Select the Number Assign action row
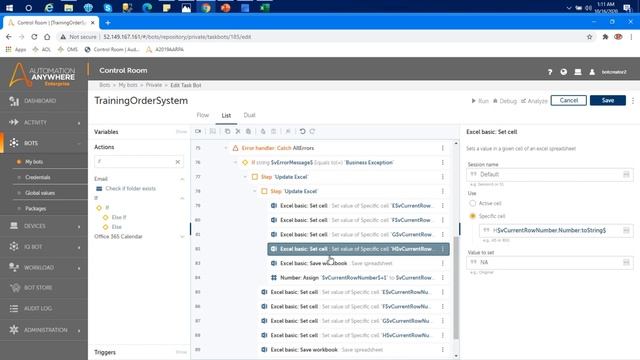640x360 pixels. (358, 278)
